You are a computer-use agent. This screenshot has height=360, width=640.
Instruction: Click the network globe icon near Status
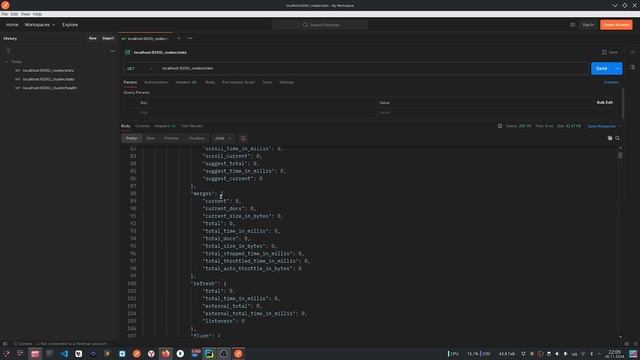pos(500,126)
